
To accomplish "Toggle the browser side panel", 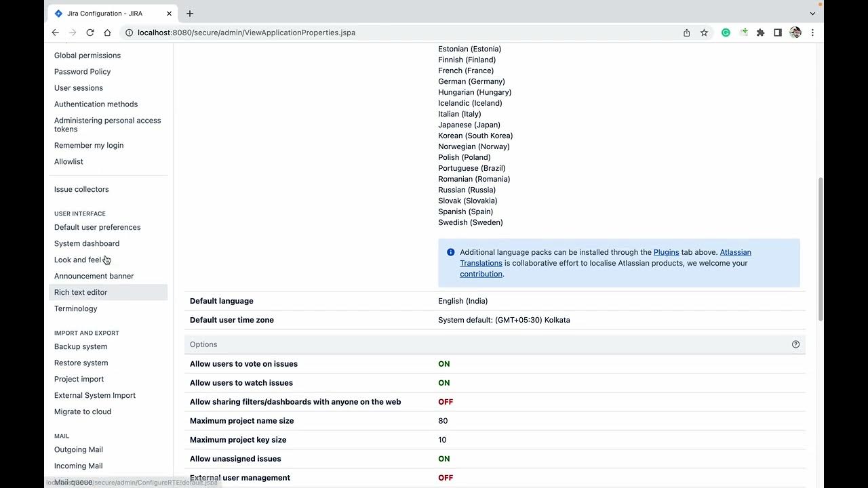I will (778, 33).
